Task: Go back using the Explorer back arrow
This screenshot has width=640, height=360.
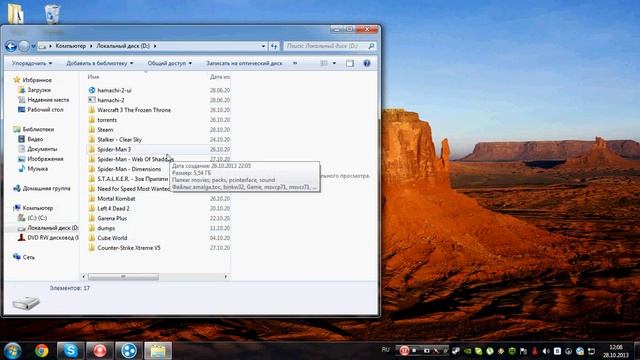Action: pyautogui.click(x=11, y=46)
